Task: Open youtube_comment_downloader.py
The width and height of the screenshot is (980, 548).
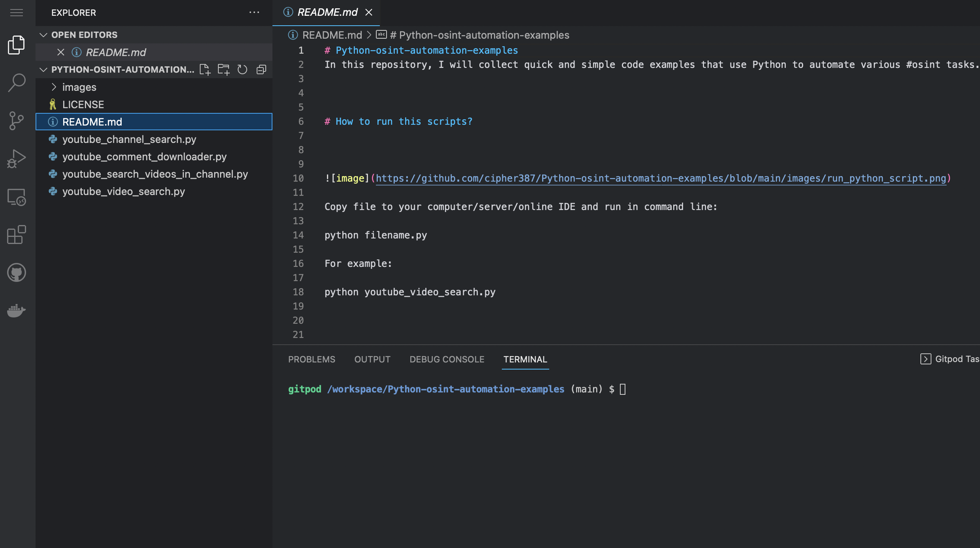Action: [x=154, y=156]
